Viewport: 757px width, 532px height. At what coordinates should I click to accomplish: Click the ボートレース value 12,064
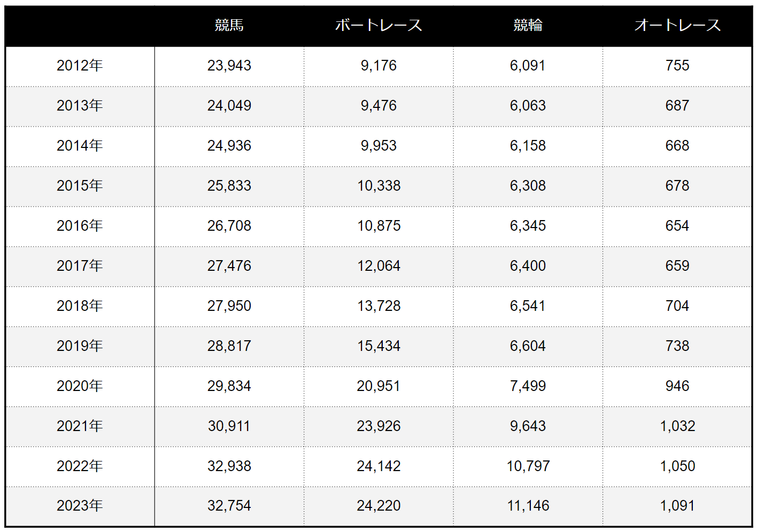click(x=378, y=265)
